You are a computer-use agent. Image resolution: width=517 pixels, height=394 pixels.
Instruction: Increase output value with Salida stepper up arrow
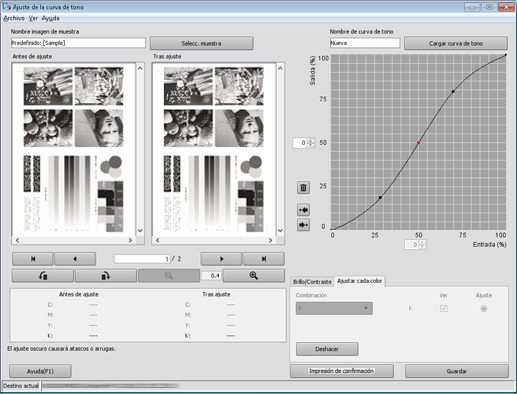[311, 141]
